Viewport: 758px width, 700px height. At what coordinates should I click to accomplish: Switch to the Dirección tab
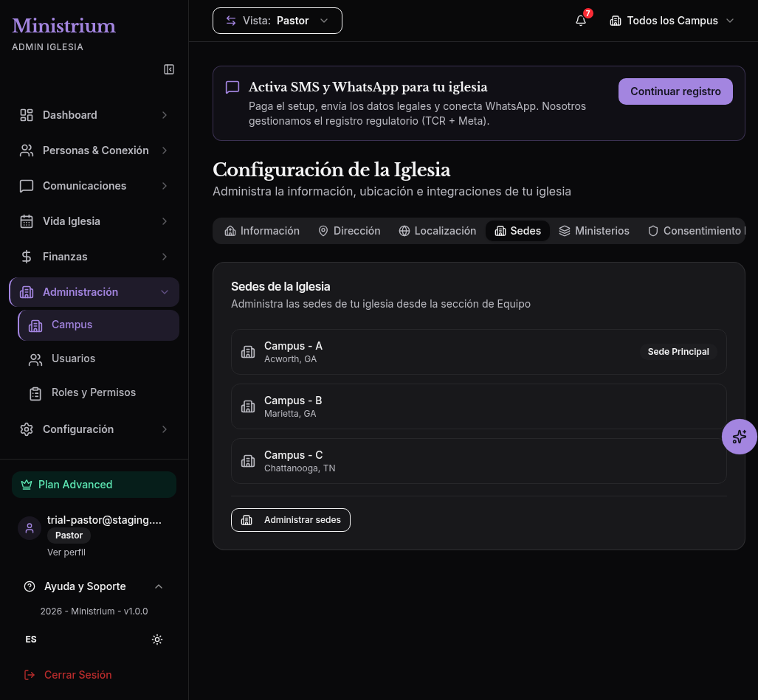pyautogui.click(x=349, y=231)
